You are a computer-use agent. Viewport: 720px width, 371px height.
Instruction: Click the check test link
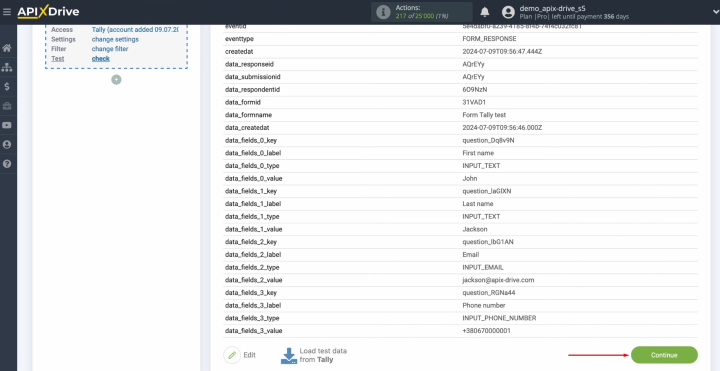[101, 59]
